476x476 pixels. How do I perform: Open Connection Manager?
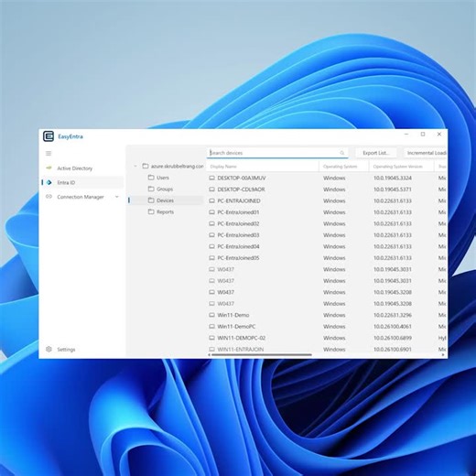tap(81, 197)
